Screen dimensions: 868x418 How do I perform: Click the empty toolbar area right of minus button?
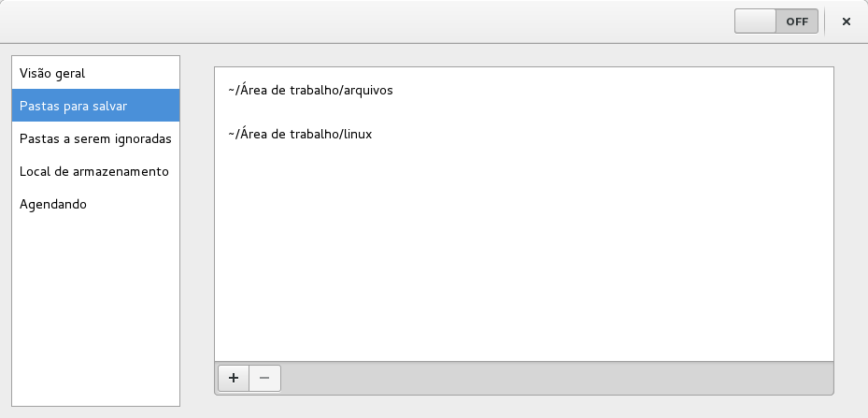point(551,378)
